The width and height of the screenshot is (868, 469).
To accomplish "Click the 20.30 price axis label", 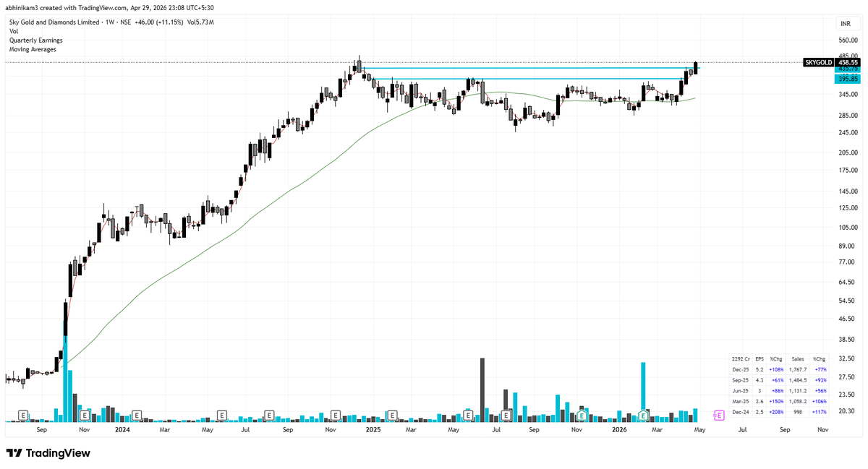I will coord(847,410).
